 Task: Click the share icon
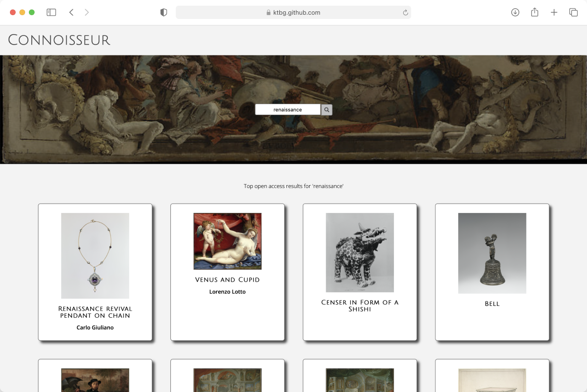pos(534,12)
